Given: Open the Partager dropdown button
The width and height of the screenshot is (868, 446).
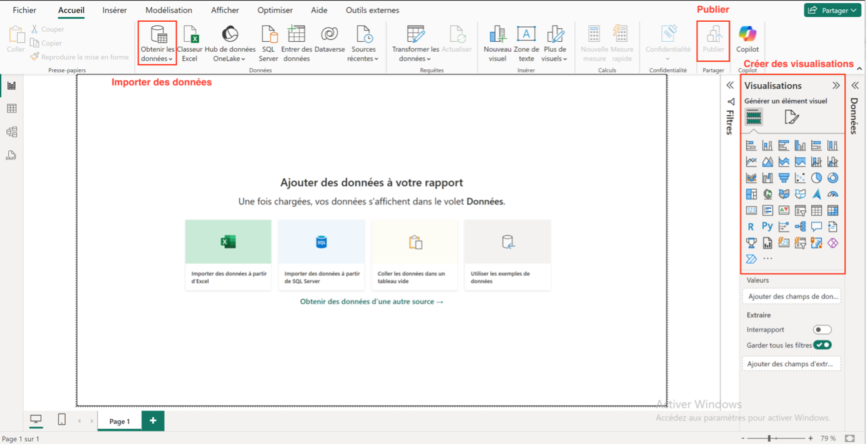Looking at the screenshot, I should coord(832,10).
